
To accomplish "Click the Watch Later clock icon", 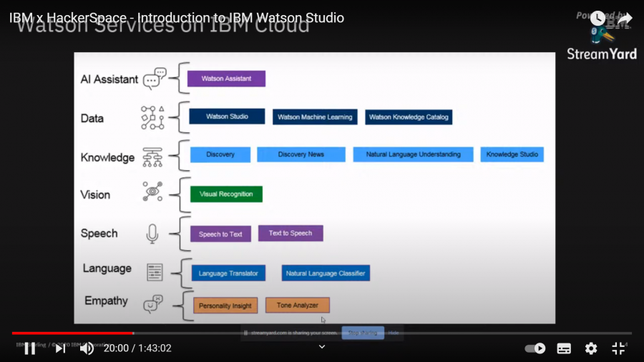I will pyautogui.click(x=597, y=18).
